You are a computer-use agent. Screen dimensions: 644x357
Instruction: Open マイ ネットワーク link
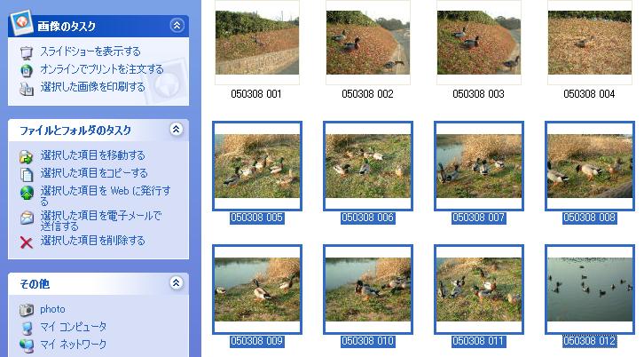[x=73, y=345]
